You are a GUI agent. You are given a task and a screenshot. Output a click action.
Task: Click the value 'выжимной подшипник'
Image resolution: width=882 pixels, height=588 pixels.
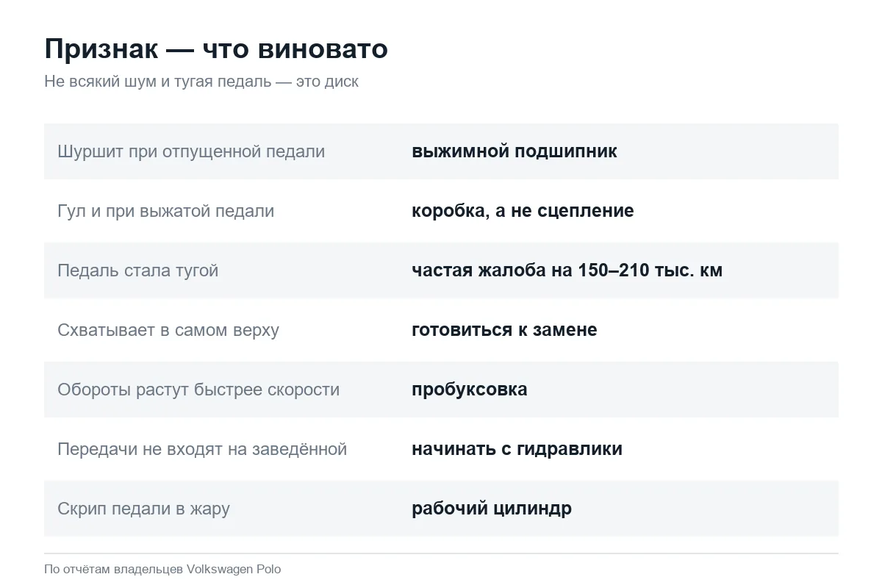coord(514,151)
